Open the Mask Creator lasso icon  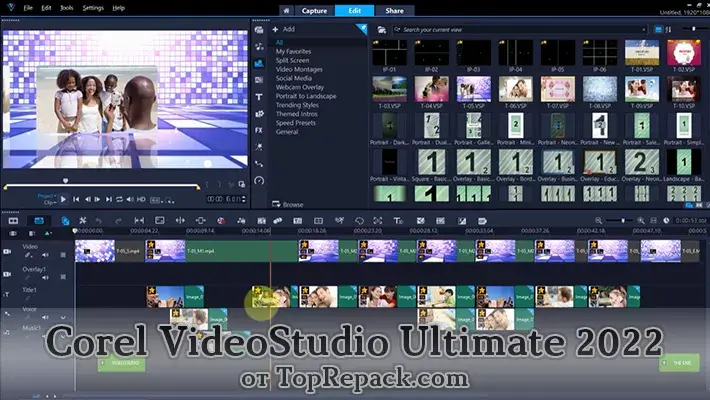pyautogui.click(x=359, y=221)
